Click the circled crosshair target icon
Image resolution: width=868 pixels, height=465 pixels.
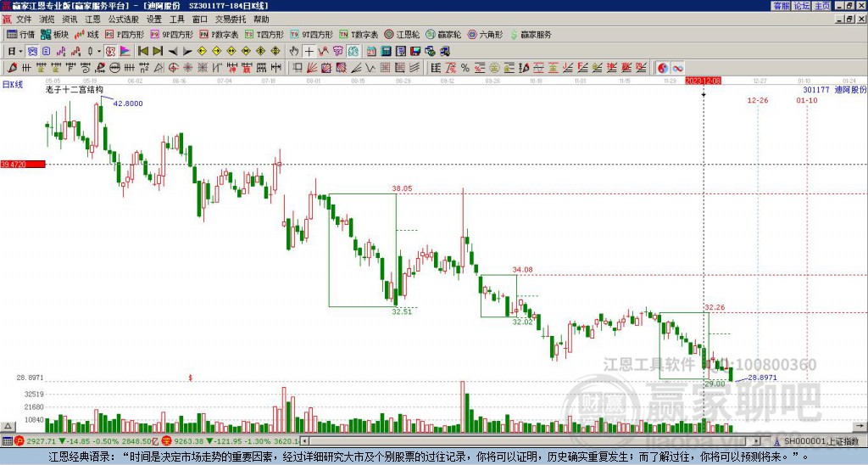[173, 68]
